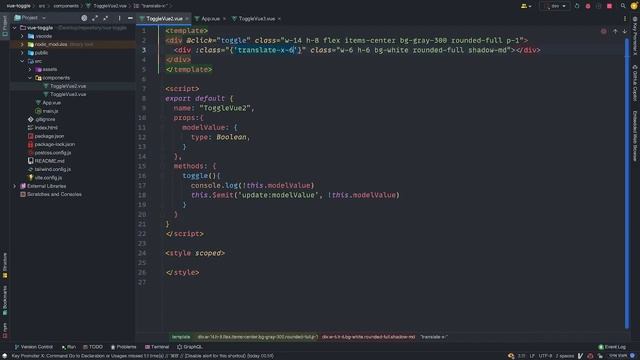This screenshot has height=360, width=640.
Task: Select ToggleVue2.vue in the project tree
Action: click(x=68, y=86)
